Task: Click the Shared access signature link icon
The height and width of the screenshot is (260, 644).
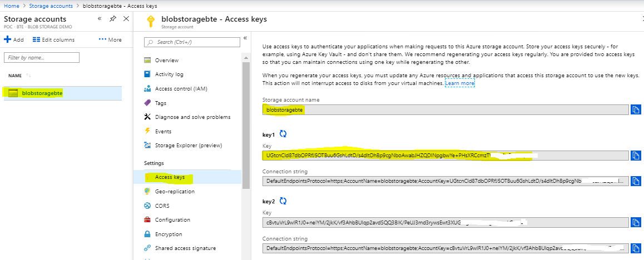Action: pyautogui.click(x=147, y=248)
